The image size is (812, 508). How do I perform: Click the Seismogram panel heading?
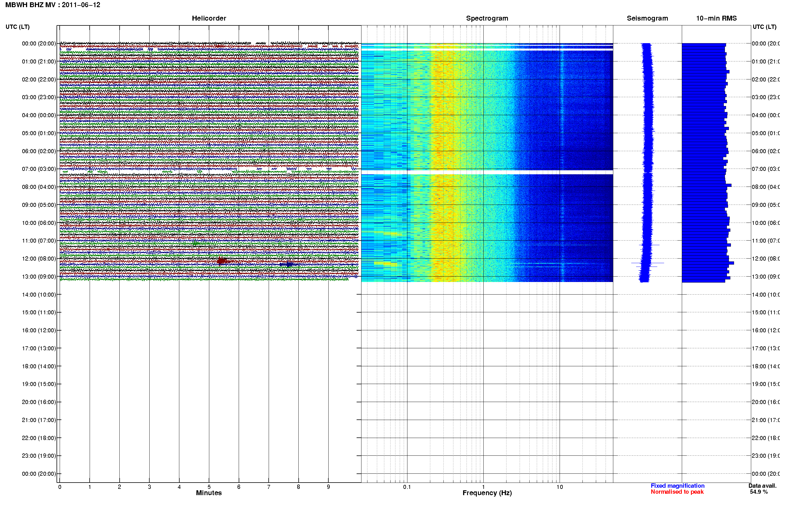647,18
